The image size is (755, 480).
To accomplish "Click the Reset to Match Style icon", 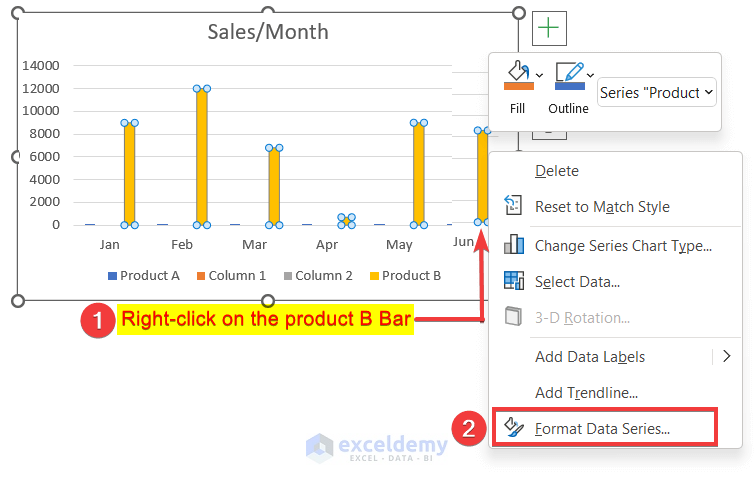I will 514,206.
